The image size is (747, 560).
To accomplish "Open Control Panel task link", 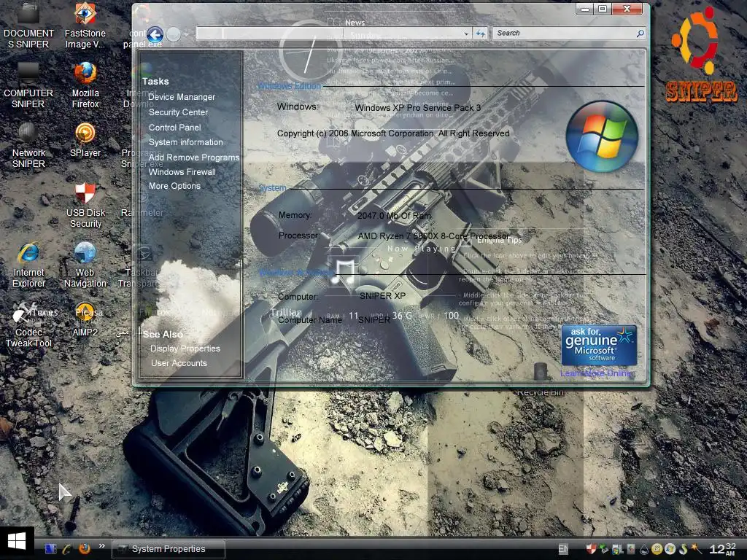I will pos(175,127).
